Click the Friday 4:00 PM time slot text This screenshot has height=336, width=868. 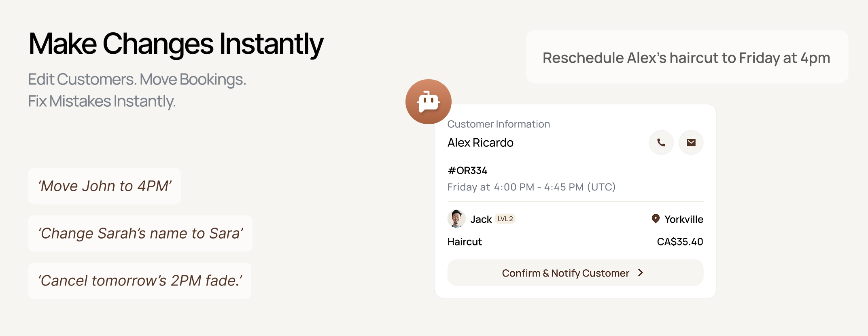coord(531,187)
